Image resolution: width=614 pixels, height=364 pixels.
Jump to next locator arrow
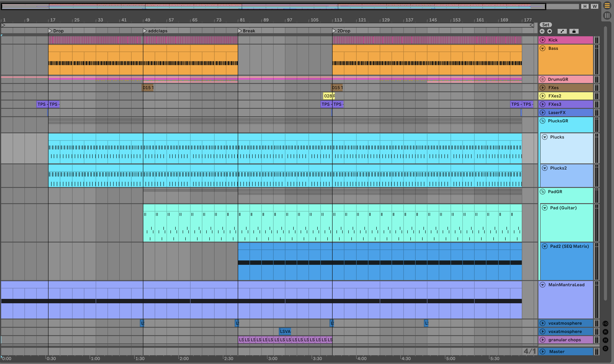(550, 31)
